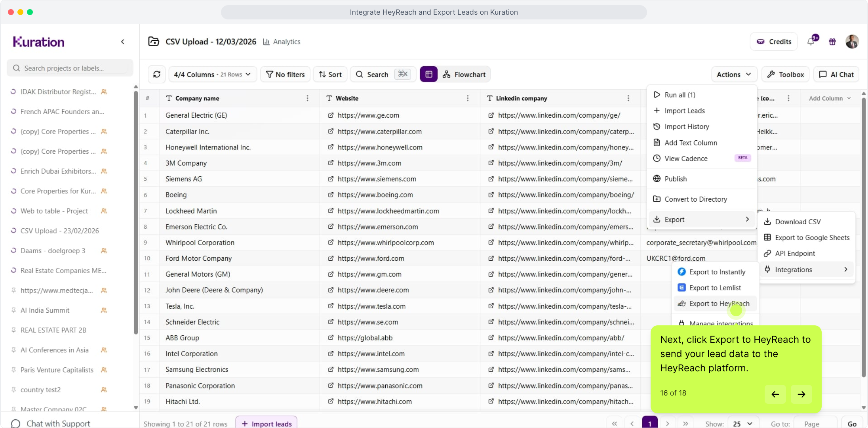The image size is (868, 428).
Task: Open user profile avatar
Action: [x=852, y=42]
